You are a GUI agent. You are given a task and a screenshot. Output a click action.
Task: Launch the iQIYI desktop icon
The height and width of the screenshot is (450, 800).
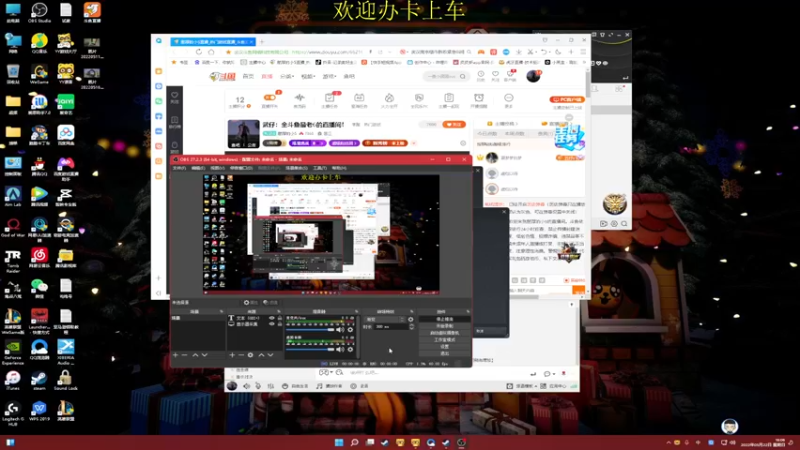pyautogui.click(x=65, y=104)
